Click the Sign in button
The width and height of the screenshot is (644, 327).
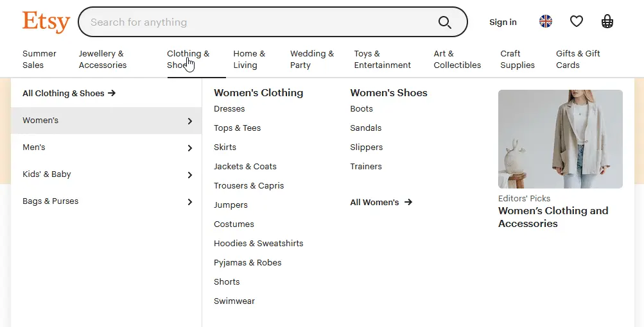click(503, 22)
